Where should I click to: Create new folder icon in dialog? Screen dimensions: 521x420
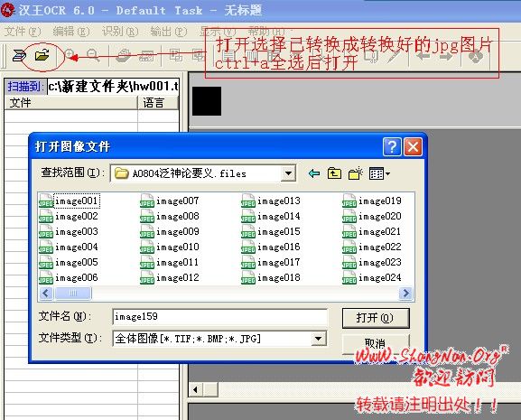pos(355,173)
